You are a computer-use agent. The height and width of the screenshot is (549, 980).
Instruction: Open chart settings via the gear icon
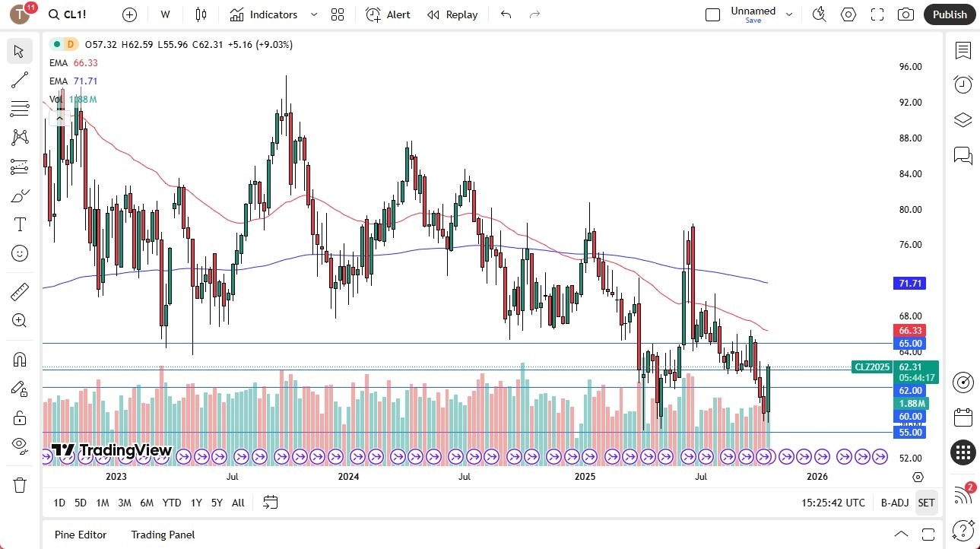coord(848,14)
